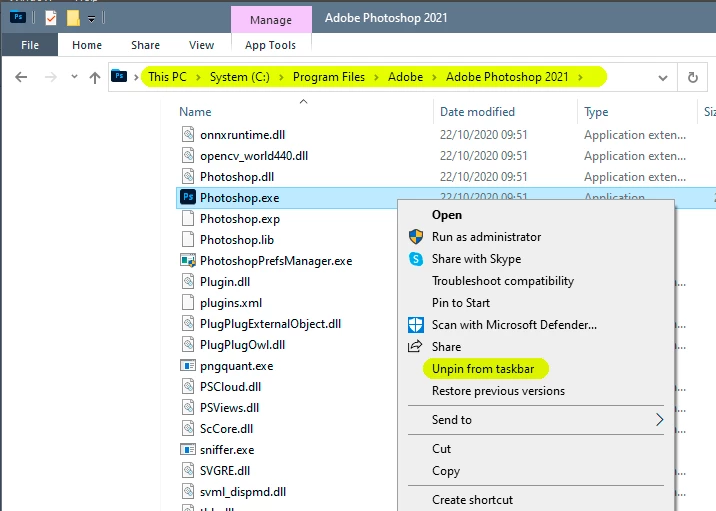Image resolution: width=716 pixels, height=511 pixels.
Task: Expand chevron after System (C:) breadcrumb
Action: [281, 77]
